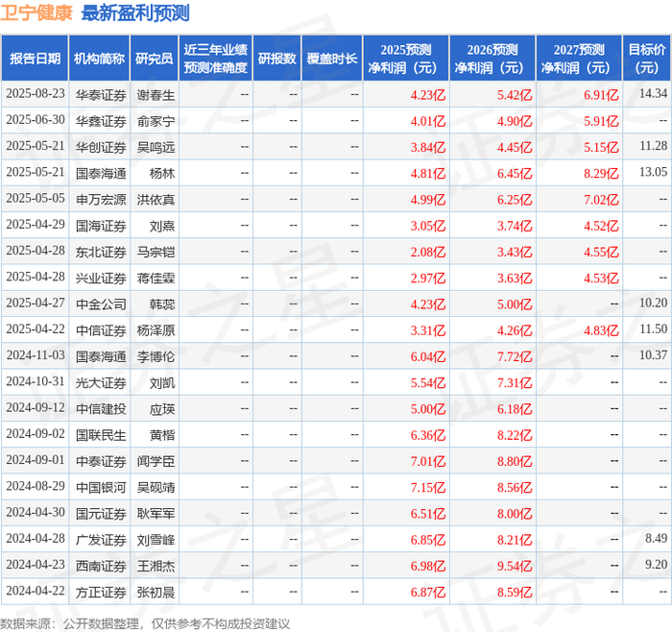The height and width of the screenshot is (632, 672).
Task: Click analyst 杨泽原
Action: click(x=156, y=330)
